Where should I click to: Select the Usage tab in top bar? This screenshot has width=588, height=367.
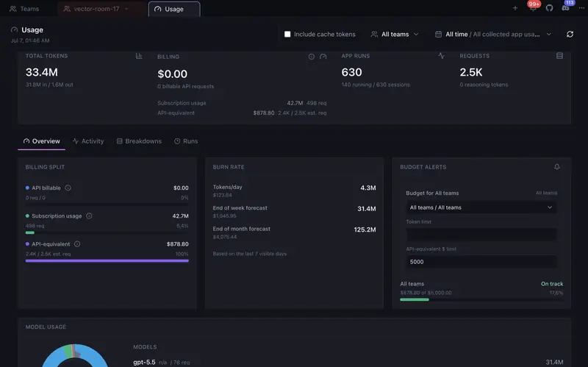[174, 9]
